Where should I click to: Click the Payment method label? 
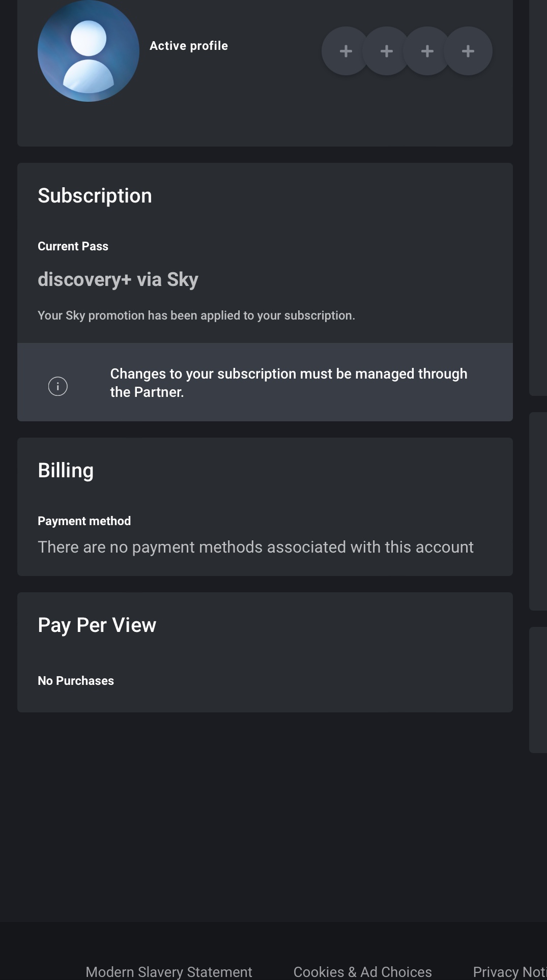pyautogui.click(x=84, y=521)
